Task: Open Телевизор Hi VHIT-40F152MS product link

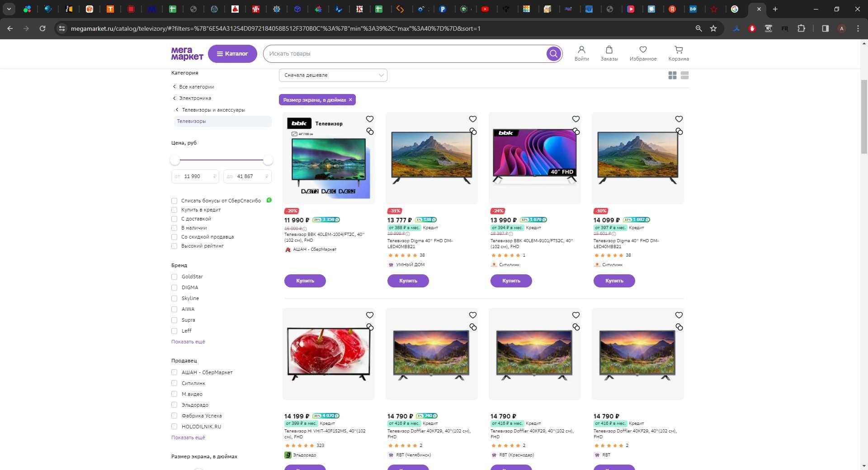Action: (x=325, y=434)
